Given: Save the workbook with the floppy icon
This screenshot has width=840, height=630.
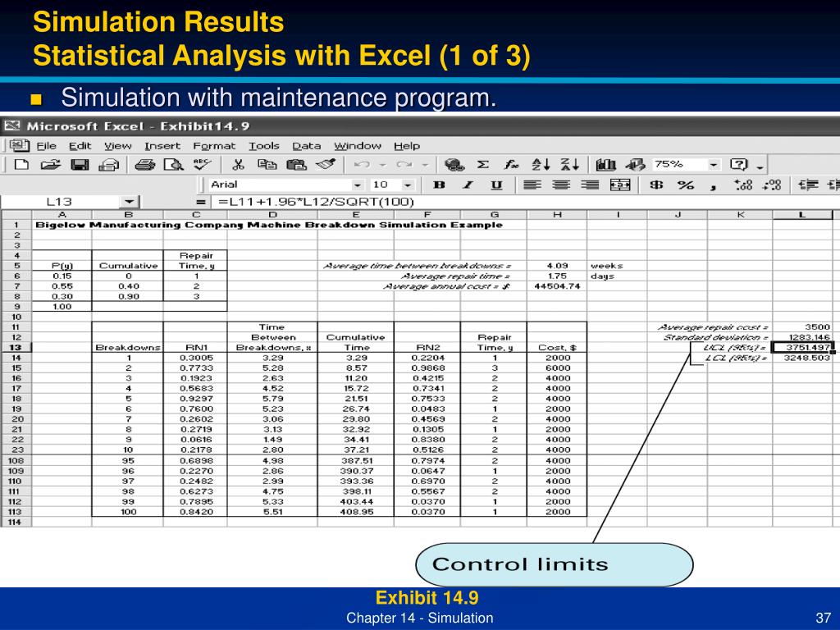Looking at the screenshot, I should click(80, 164).
